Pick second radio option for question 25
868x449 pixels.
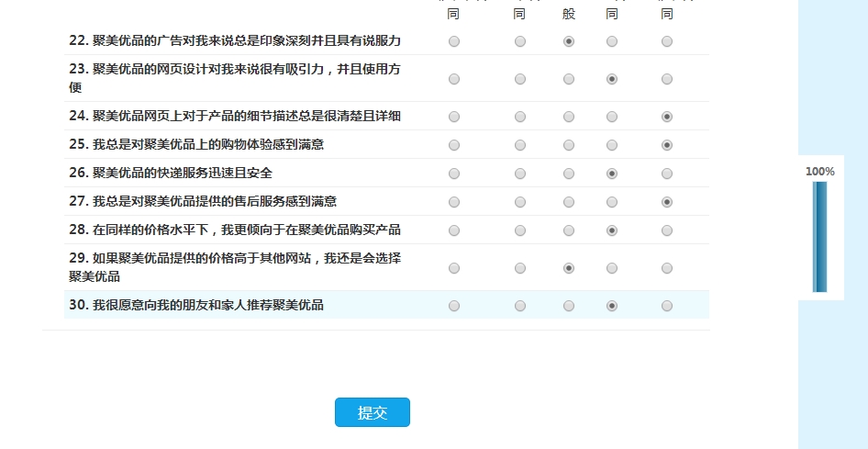[x=520, y=145]
